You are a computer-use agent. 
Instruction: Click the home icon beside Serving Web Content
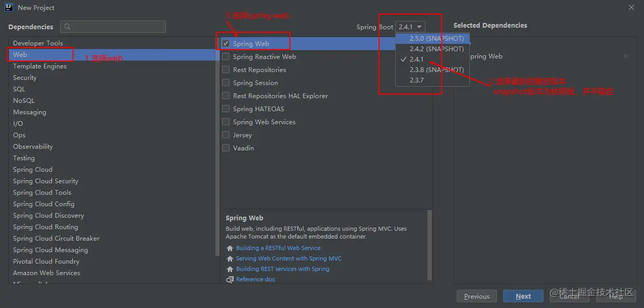pos(230,259)
